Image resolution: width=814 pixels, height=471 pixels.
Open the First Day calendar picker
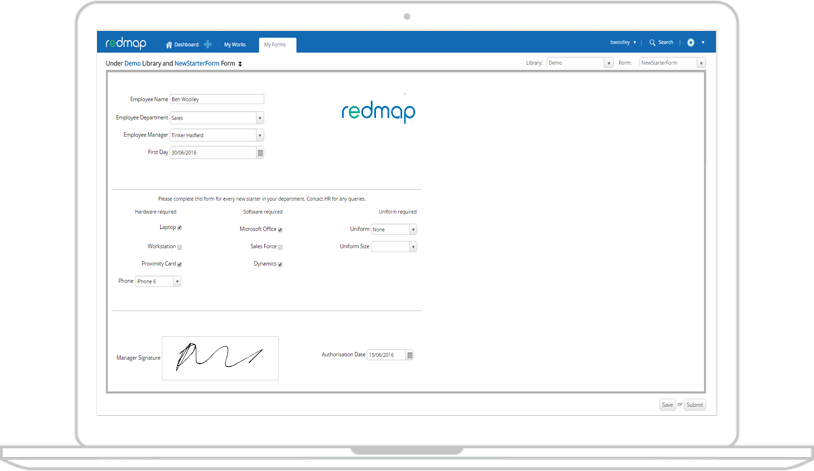tap(260, 153)
